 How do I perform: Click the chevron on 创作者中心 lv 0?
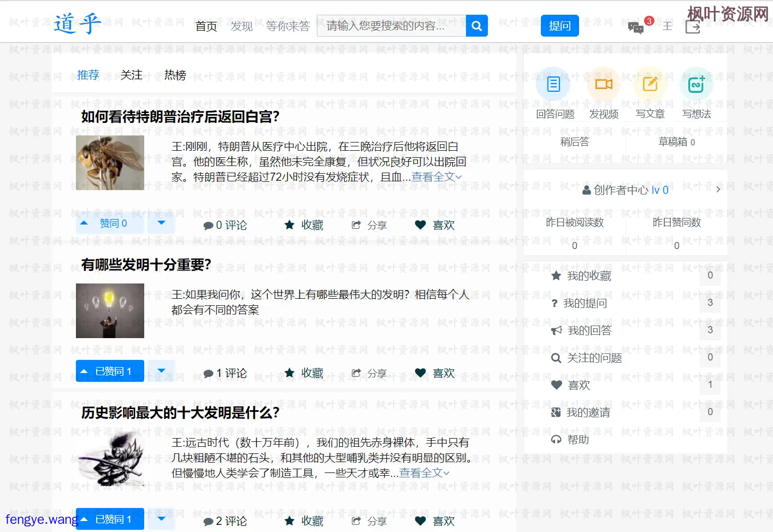pyautogui.click(x=718, y=190)
